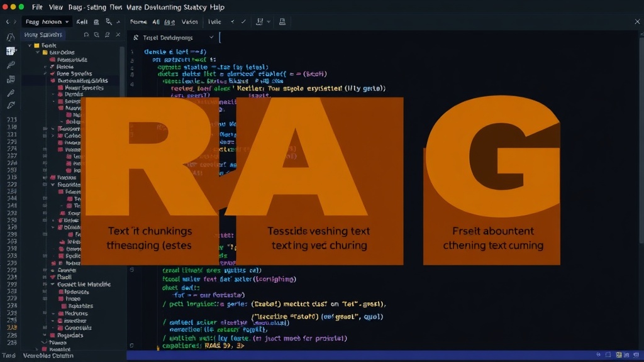Viewport: 644px width, 362px height.
Task: Click the A card in the overlay
Action: [x=319, y=181]
